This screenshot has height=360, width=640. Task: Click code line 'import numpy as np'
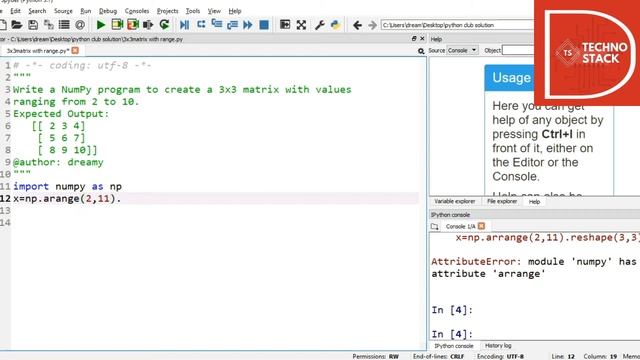pyautogui.click(x=67, y=187)
